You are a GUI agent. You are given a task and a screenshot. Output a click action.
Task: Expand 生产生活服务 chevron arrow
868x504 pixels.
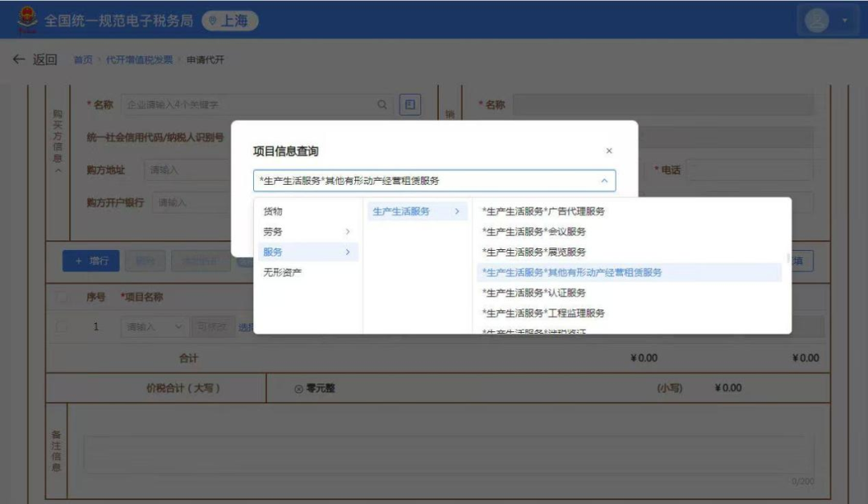(x=457, y=211)
